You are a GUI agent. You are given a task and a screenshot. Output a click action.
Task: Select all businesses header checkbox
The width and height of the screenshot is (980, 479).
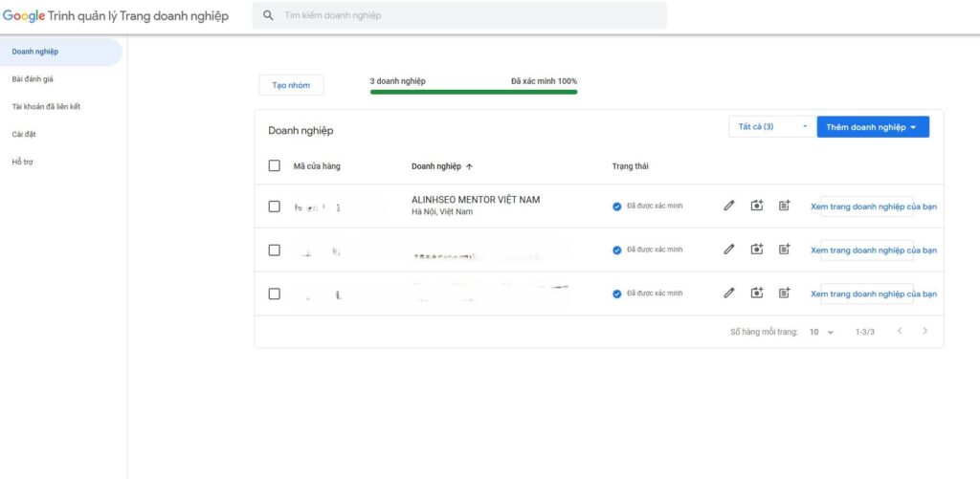click(274, 166)
